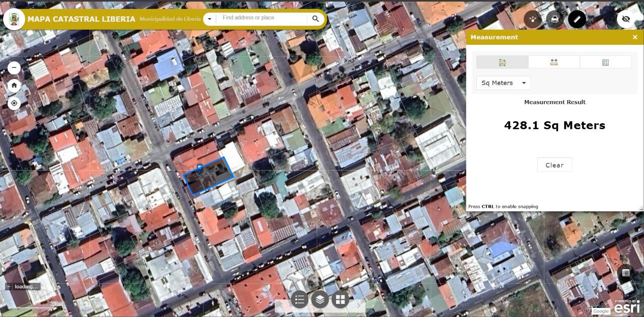Open the Basemap gallery icon
Image resolution: width=644 pixels, height=317 pixels.
[340, 299]
